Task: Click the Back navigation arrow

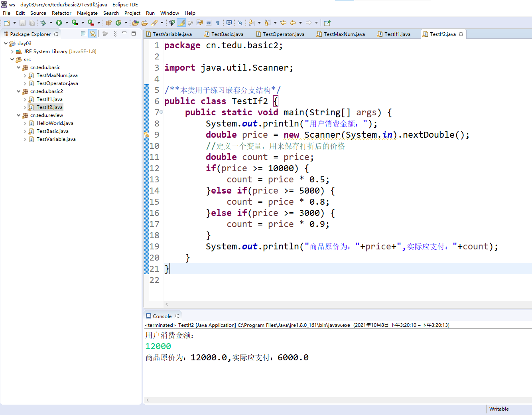Action: pyautogui.click(x=293, y=23)
